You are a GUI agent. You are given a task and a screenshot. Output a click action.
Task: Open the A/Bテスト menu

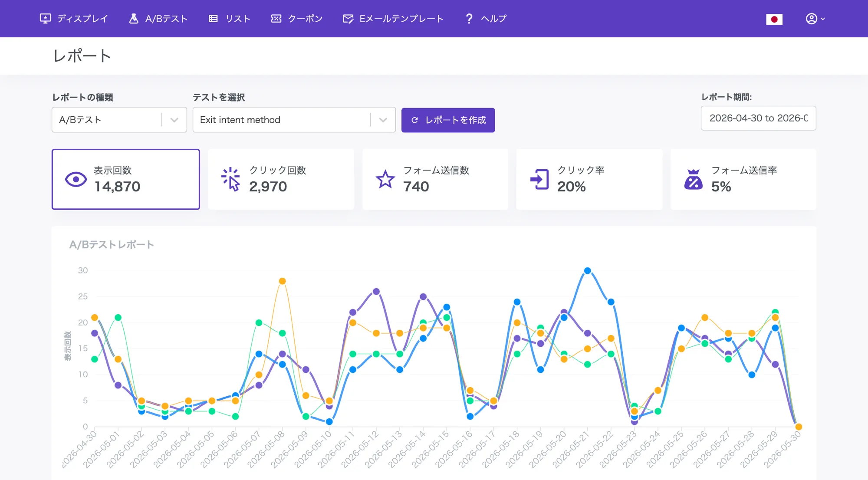pyautogui.click(x=158, y=19)
